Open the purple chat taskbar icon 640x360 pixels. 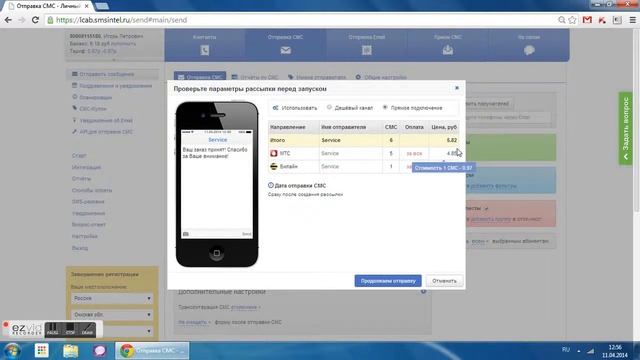(x=99, y=351)
